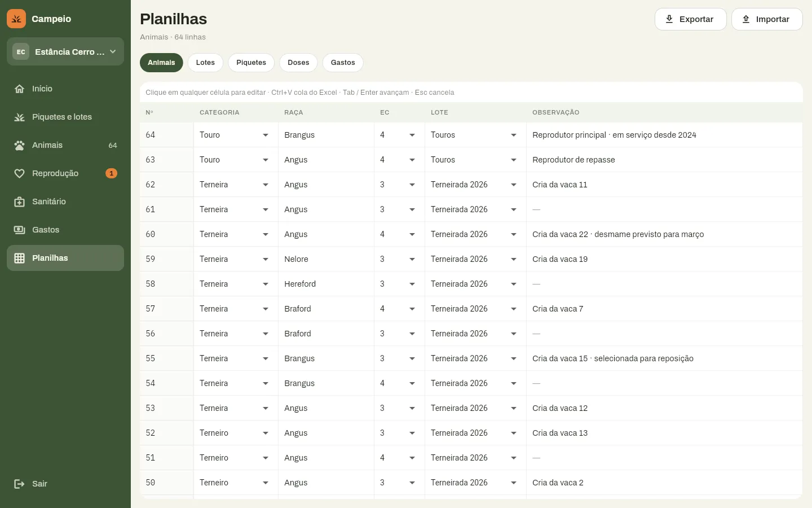The width and height of the screenshot is (812, 508).
Task: Click the Reprodução notification badge
Action: point(112,173)
